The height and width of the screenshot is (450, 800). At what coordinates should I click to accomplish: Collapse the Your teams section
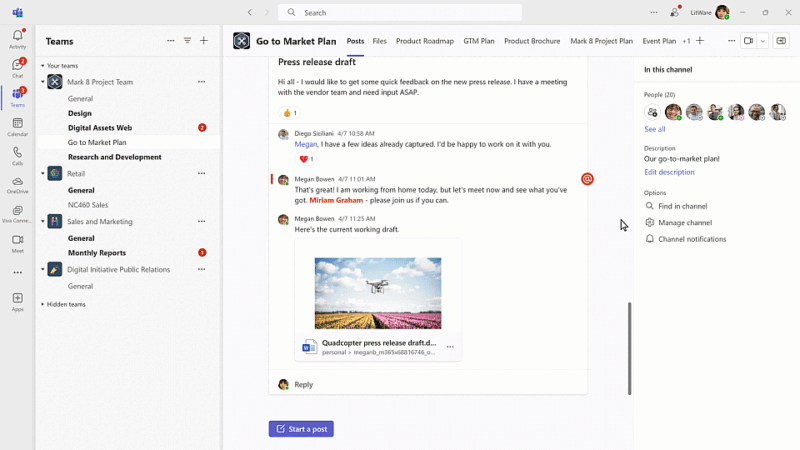(43, 66)
